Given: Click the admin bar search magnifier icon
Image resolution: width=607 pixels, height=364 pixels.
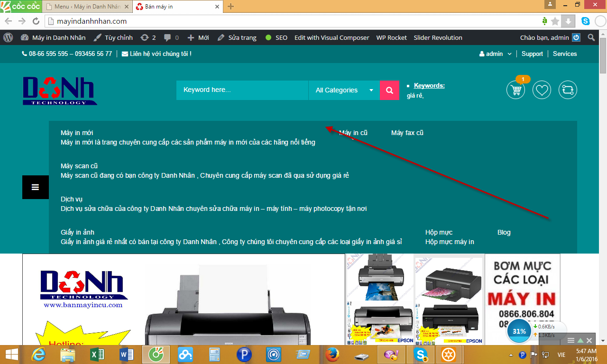Looking at the screenshot, I should coord(591,37).
